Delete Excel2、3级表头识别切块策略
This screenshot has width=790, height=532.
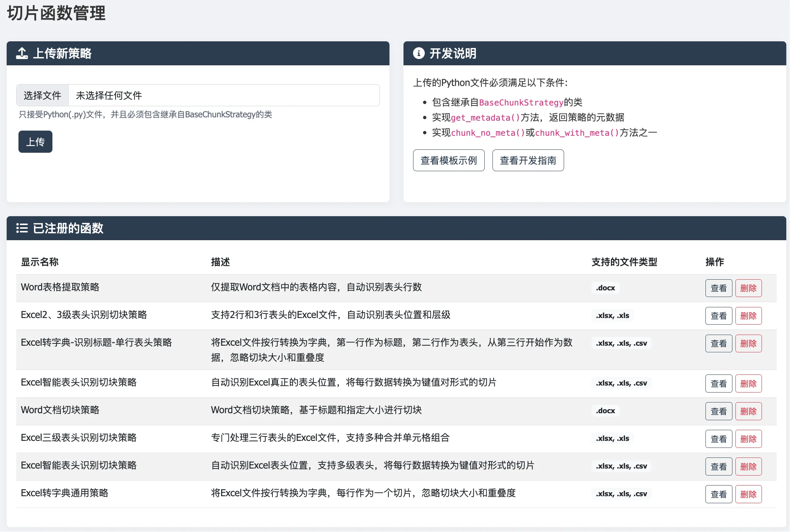pos(748,316)
